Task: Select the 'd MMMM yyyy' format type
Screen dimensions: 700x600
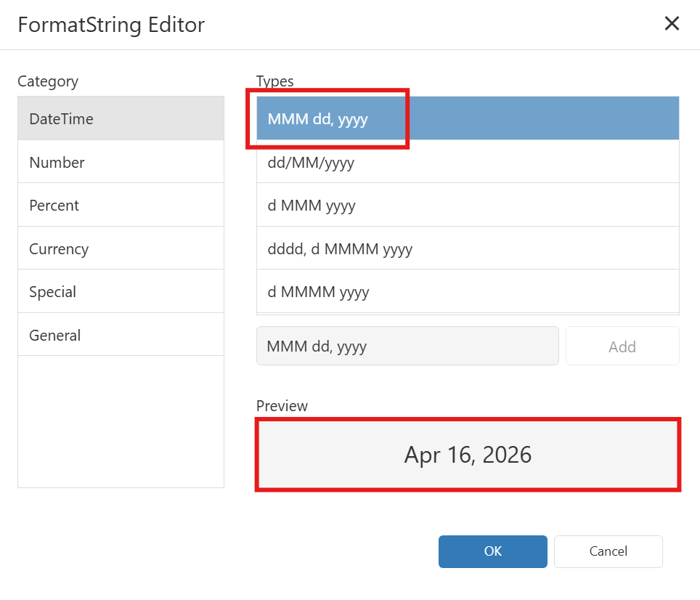Action: coord(468,291)
